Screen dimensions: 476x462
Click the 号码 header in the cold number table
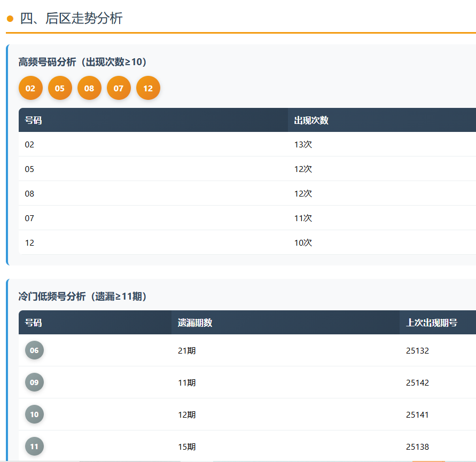(33, 323)
